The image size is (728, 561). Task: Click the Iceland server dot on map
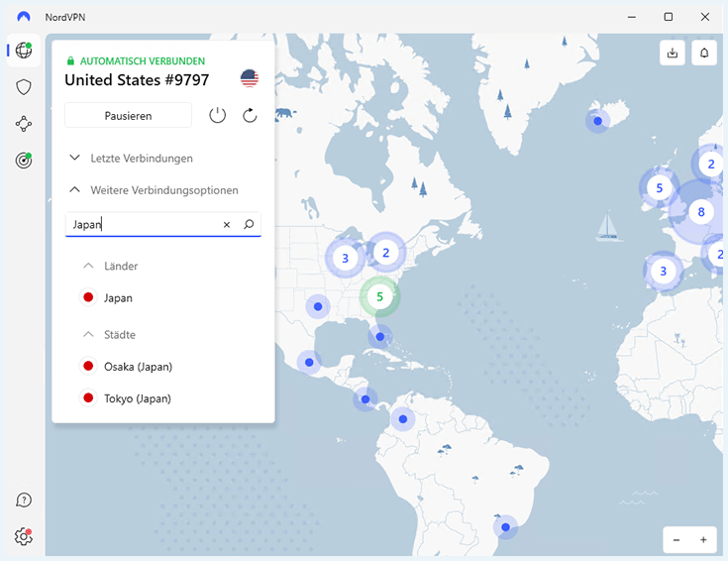tap(598, 121)
